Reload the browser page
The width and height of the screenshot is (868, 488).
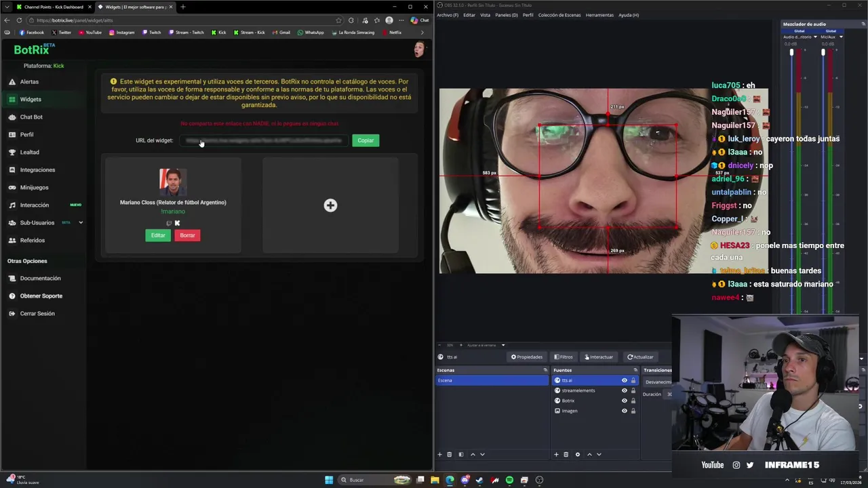[19, 20]
